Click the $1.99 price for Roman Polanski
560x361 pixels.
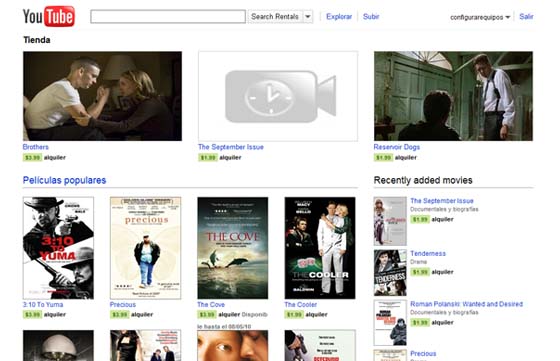[420, 322]
